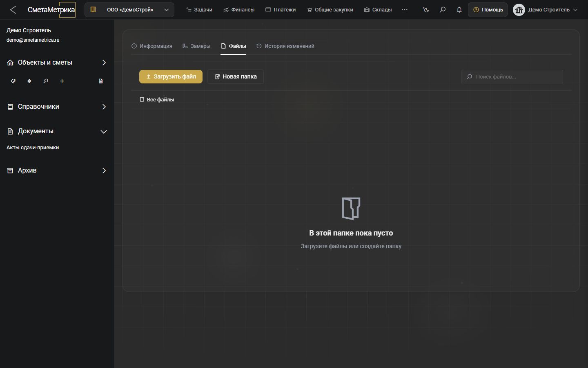Click the sidebar search magnifier icon

click(x=46, y=81)
